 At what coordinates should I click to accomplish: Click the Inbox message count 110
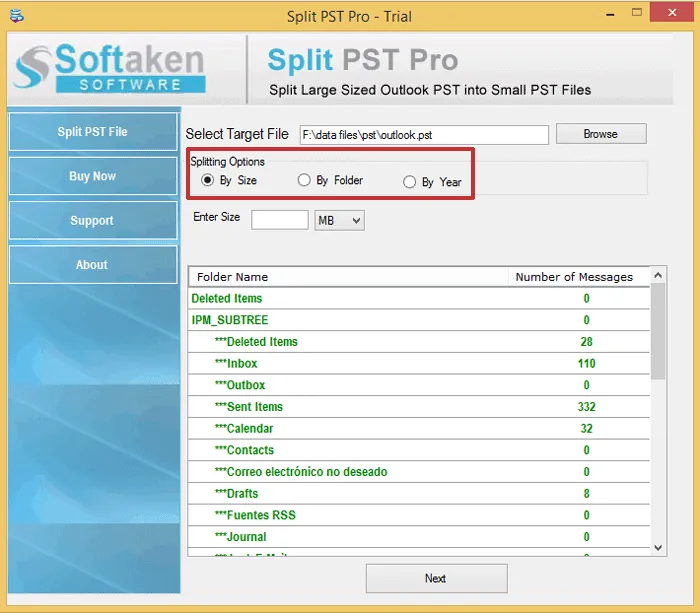(x=587, y=363)
